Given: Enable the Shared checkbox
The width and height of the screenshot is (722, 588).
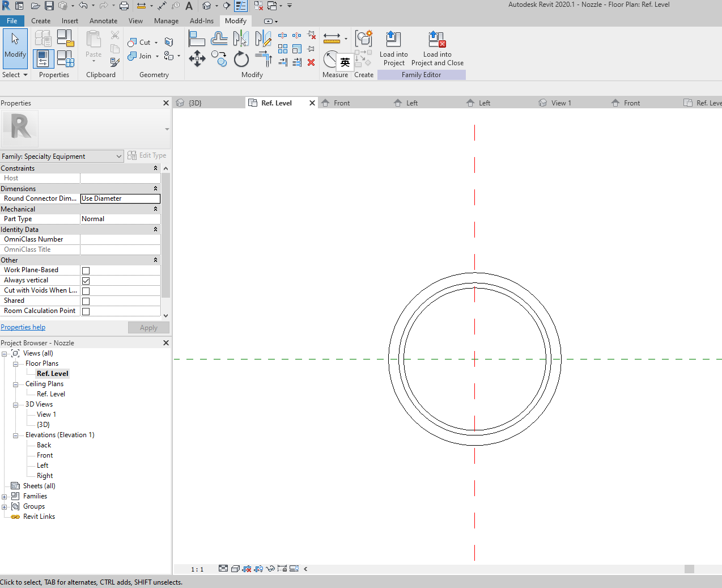Looking at the screenshot, I should pos(86,301).
